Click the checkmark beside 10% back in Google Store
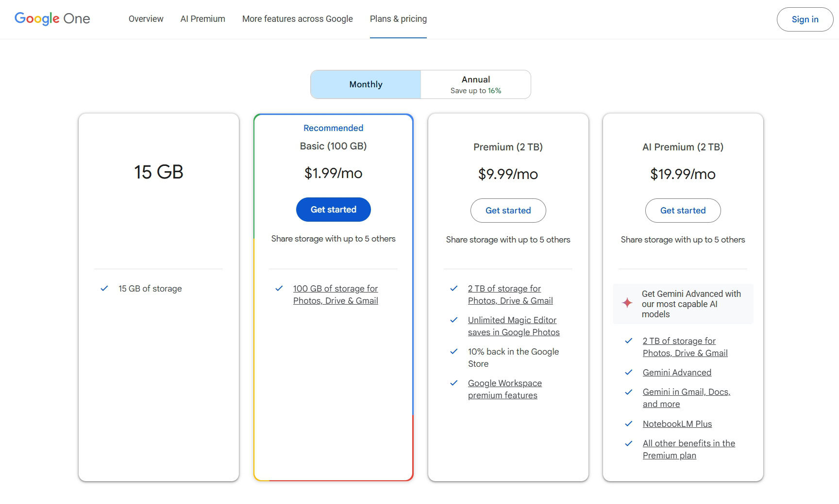839x504 pixels. (453, 352)
